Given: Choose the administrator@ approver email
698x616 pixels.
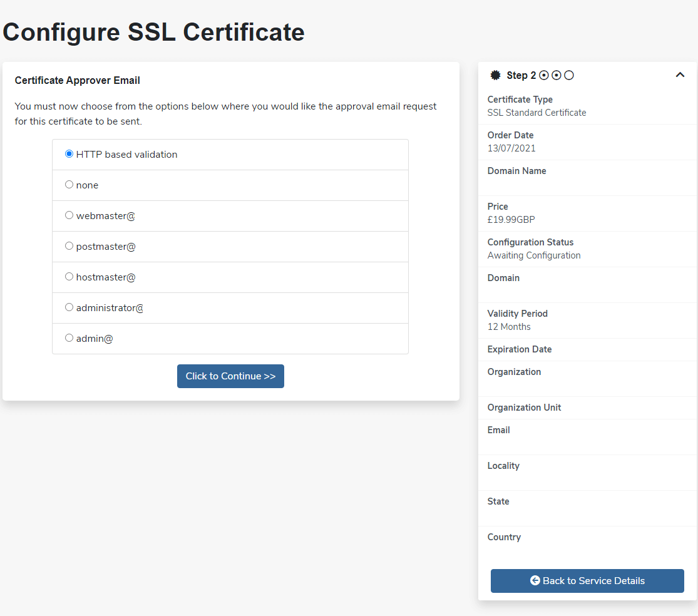Looking at the screenshot, I should coord(69,307).
